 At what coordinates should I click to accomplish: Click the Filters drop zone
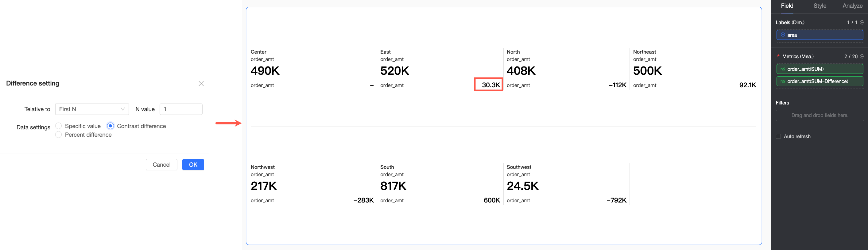820,116
